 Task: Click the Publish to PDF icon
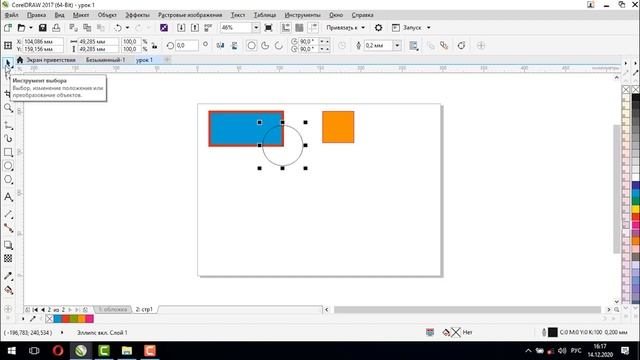[x=208, y=28]
